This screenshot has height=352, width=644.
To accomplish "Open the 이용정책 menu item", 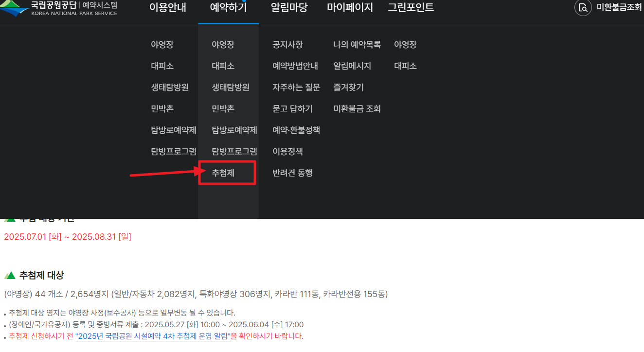I will 287,152.
